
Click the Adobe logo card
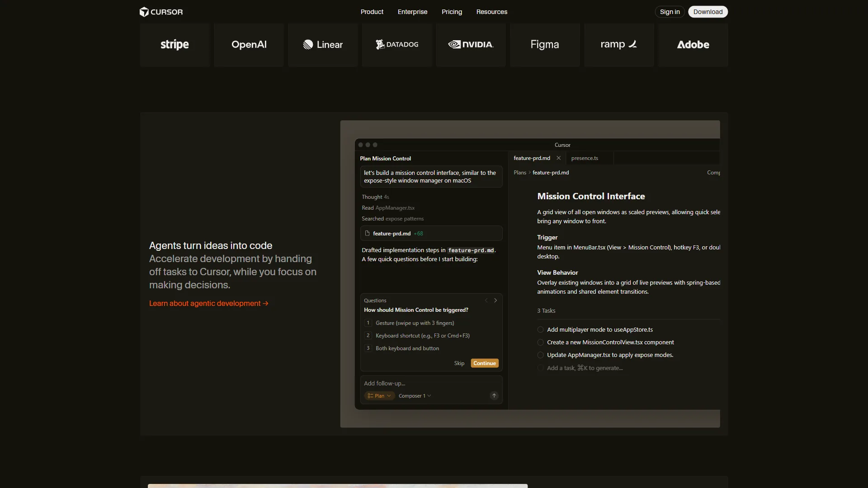[693, 45]
